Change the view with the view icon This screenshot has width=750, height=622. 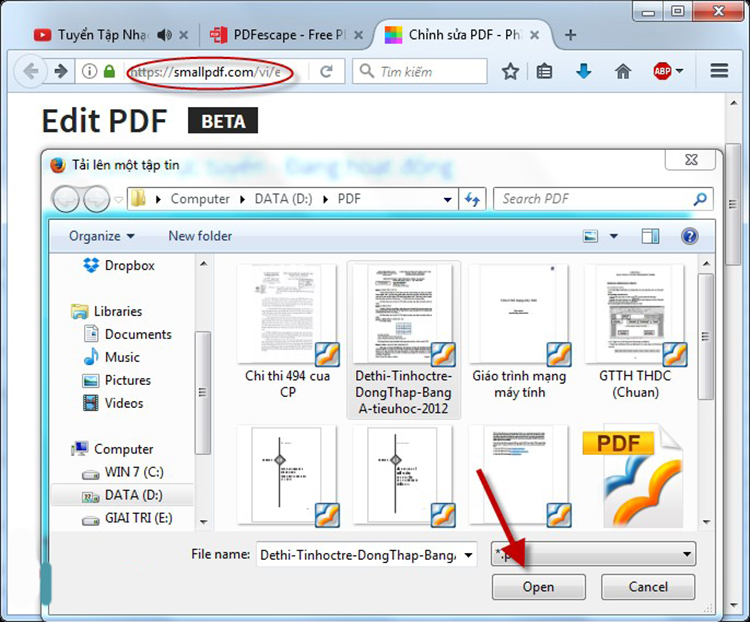pyautogui.click(x=591, y=236)
